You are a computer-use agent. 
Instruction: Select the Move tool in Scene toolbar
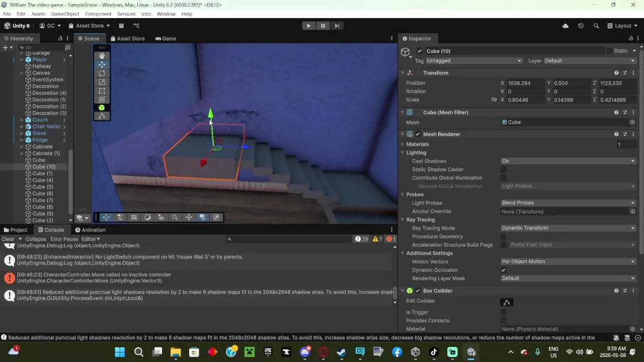pos(102,64)
